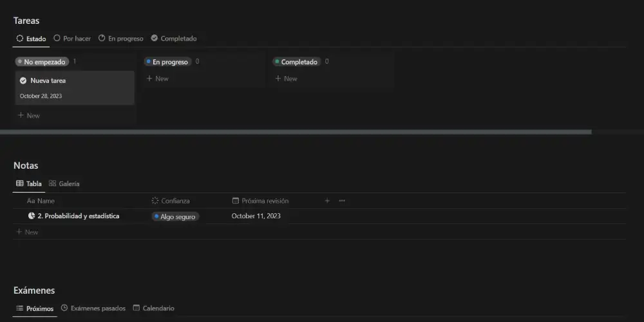644x322 pixels.
Task: Switch to the En progreso tab in Tareas
Action: (x=121, y=39)
